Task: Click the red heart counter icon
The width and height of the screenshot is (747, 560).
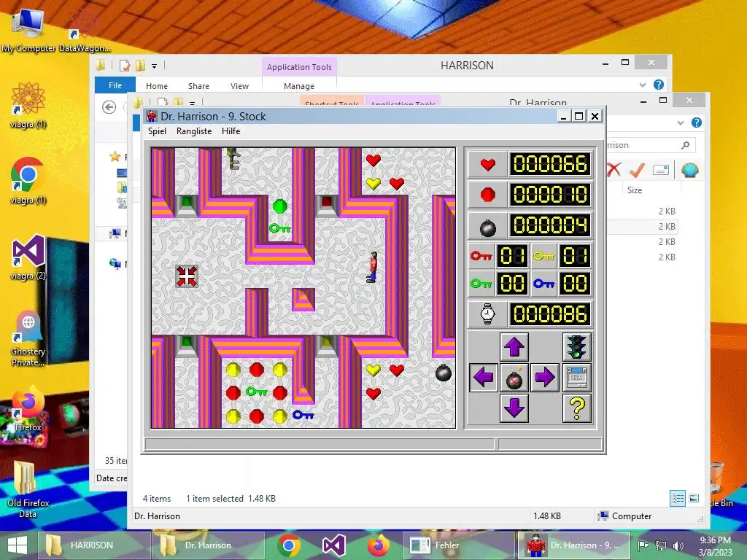Action: 487,165
